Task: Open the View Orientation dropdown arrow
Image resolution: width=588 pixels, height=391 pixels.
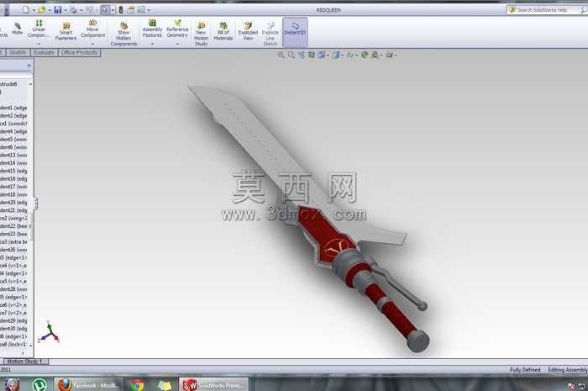Action: pos(328,55)
